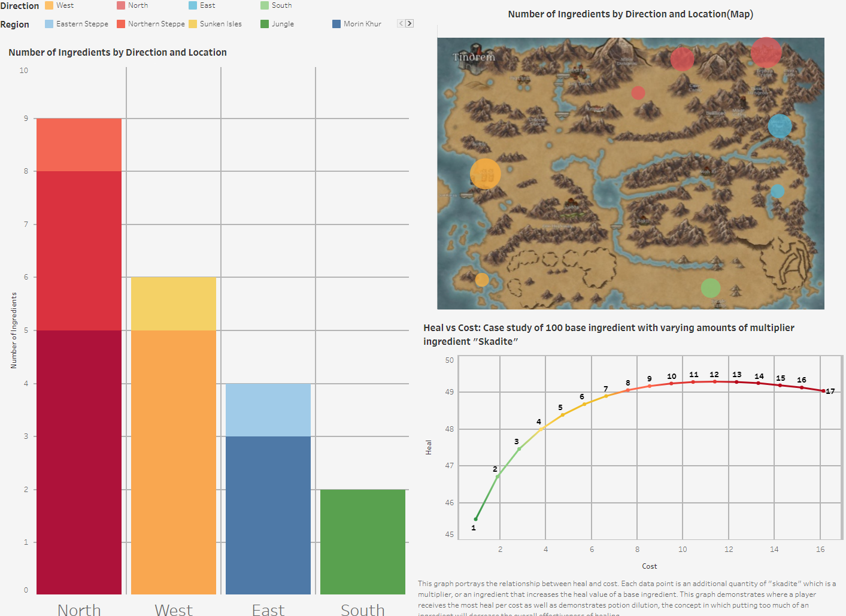
Task: Select the orange segment of the West bar
Action: [174, 462]
